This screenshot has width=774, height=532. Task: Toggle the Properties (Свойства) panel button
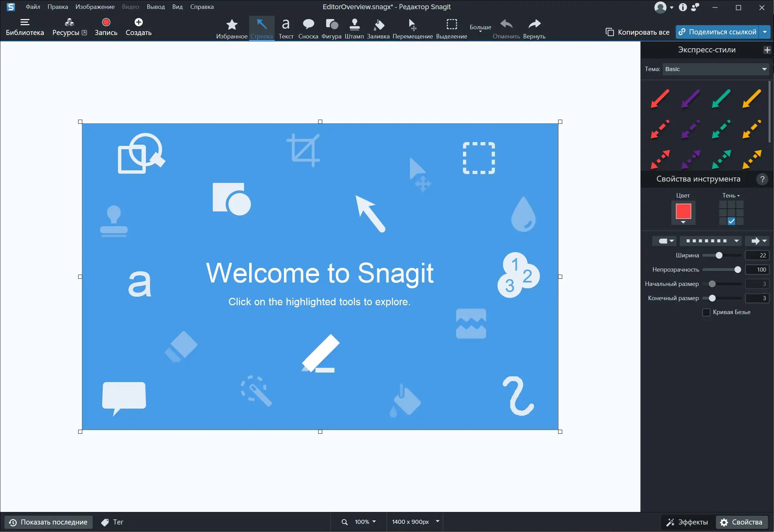[x=741, y=522]
